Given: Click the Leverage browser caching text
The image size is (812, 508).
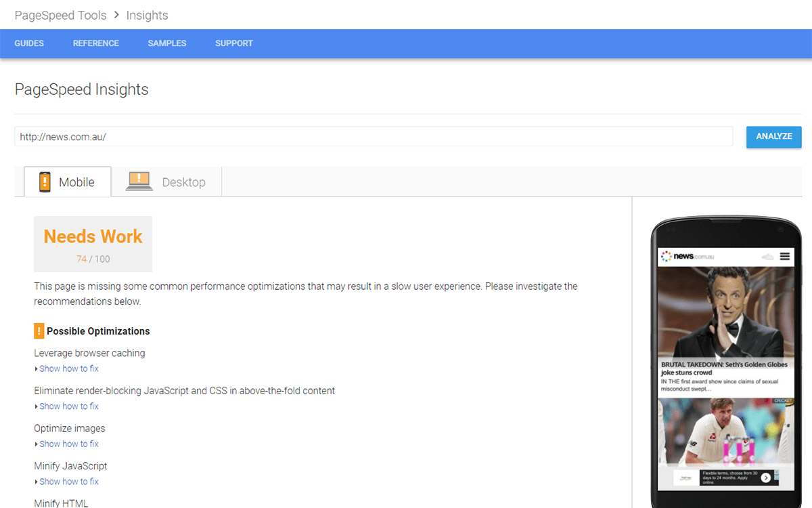Looking at the screenshot, I should point(89,353).
